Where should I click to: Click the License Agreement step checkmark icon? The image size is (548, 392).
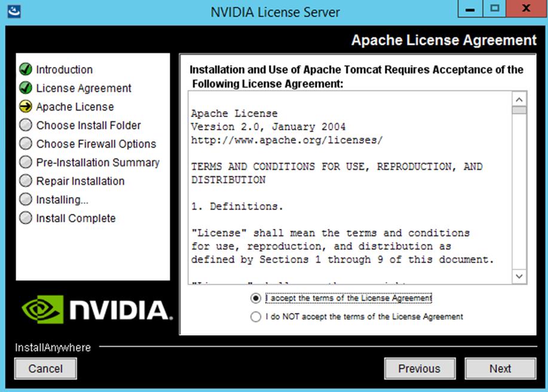(x=26, y=88)
